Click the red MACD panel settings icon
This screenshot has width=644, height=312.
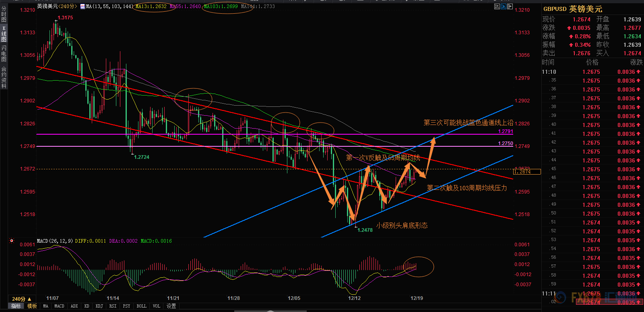12,241
